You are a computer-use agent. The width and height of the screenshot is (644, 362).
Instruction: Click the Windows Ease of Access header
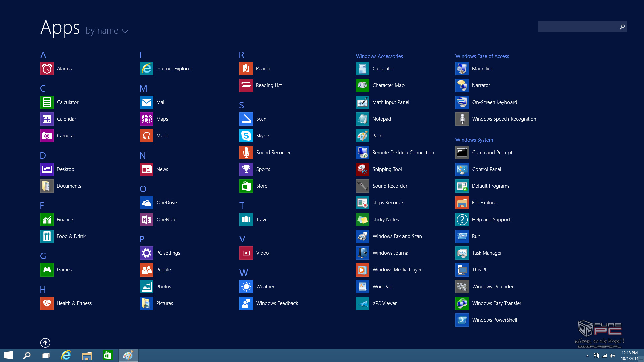pos(482,56)
